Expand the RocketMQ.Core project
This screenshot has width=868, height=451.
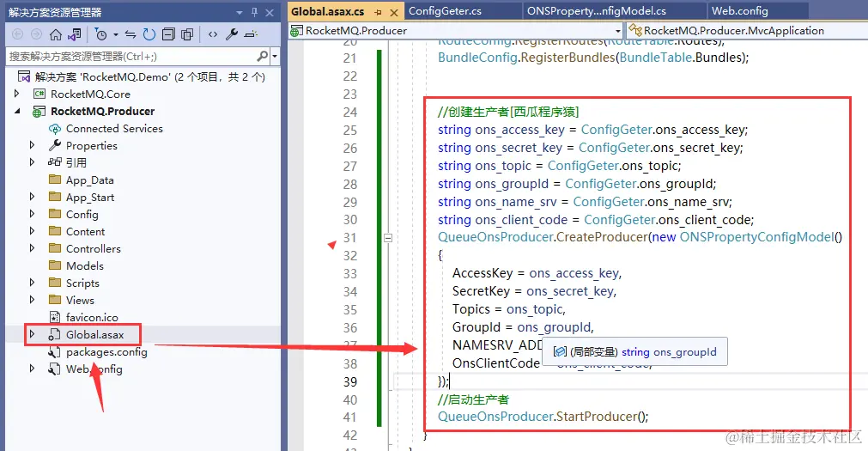(x=16, y=94)
